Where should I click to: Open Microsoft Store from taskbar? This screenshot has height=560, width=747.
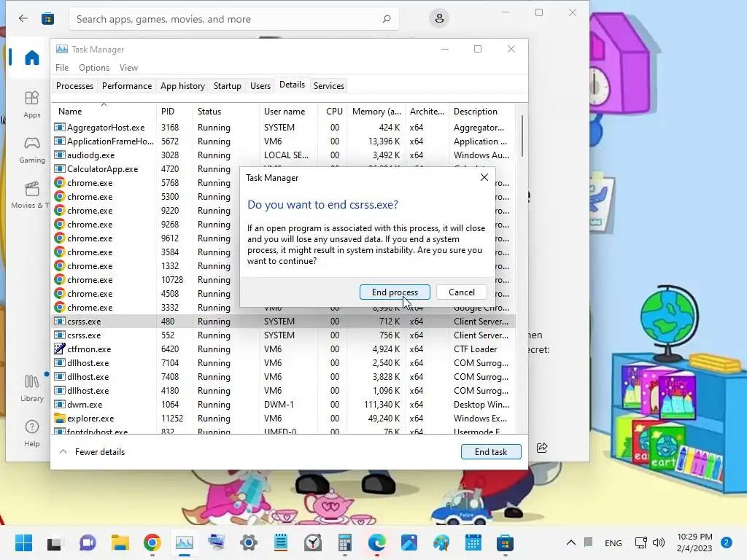(x=505, y=542)
